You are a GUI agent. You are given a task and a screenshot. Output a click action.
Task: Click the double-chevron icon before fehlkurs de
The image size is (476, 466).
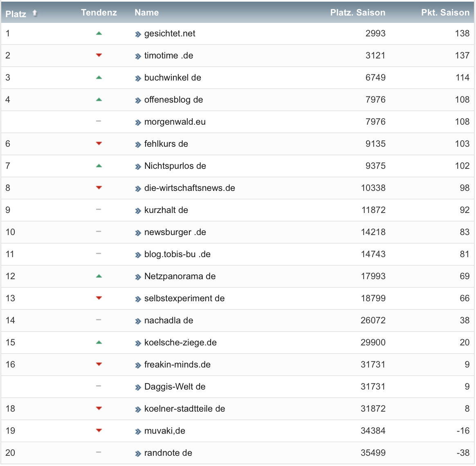tap(138, 145)
